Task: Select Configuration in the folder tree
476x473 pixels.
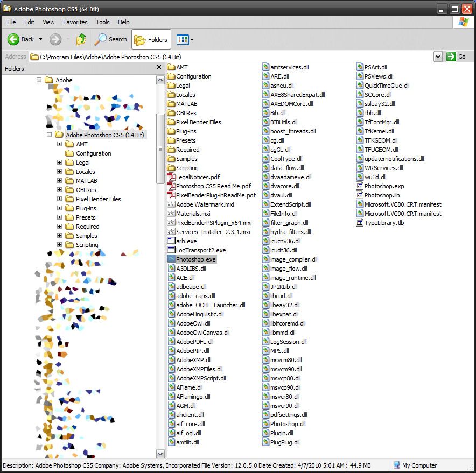Action: (x=93, y=153)
